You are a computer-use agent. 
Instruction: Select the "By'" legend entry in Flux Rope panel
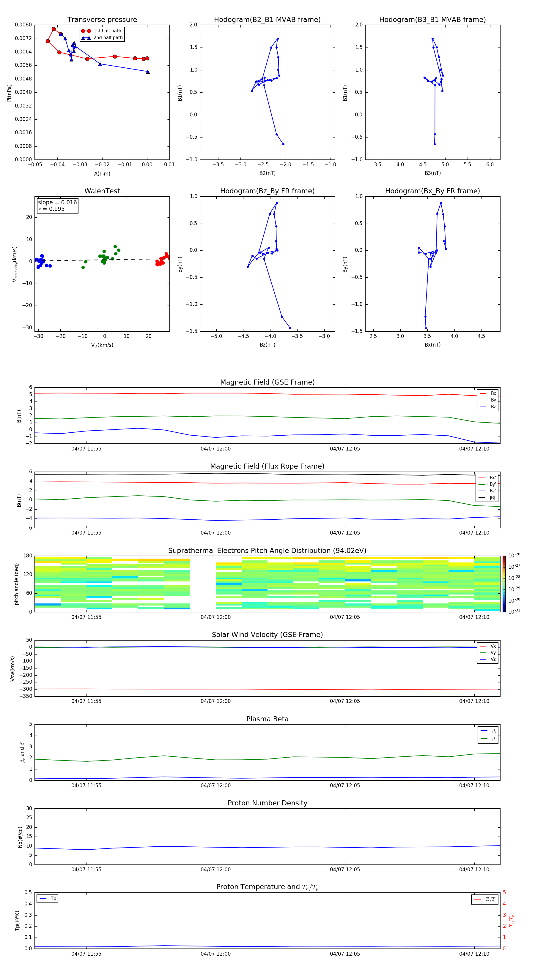(x=487, y=484)
